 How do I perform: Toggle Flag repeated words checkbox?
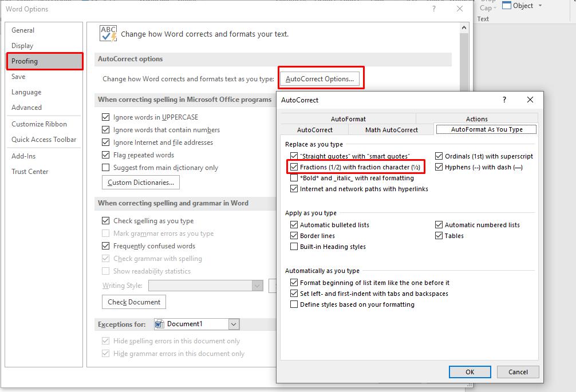coord(106,155)
